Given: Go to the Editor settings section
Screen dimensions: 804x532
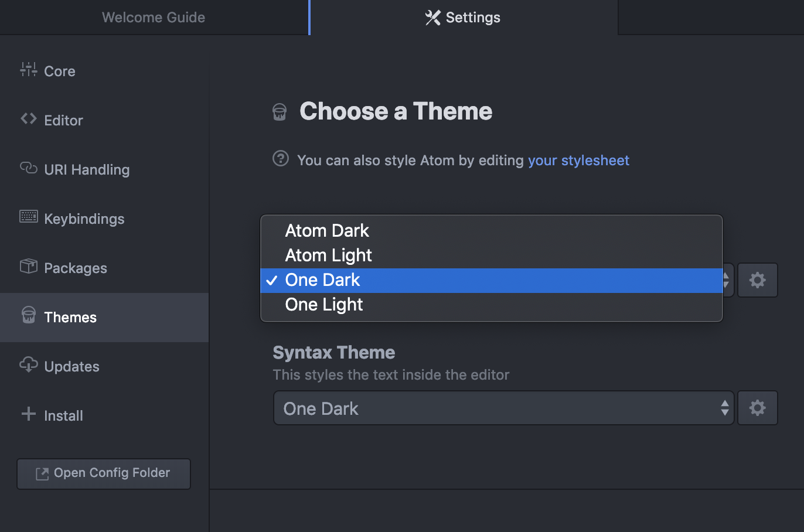Looking at the screenshot, I should [x=104, y=120].
